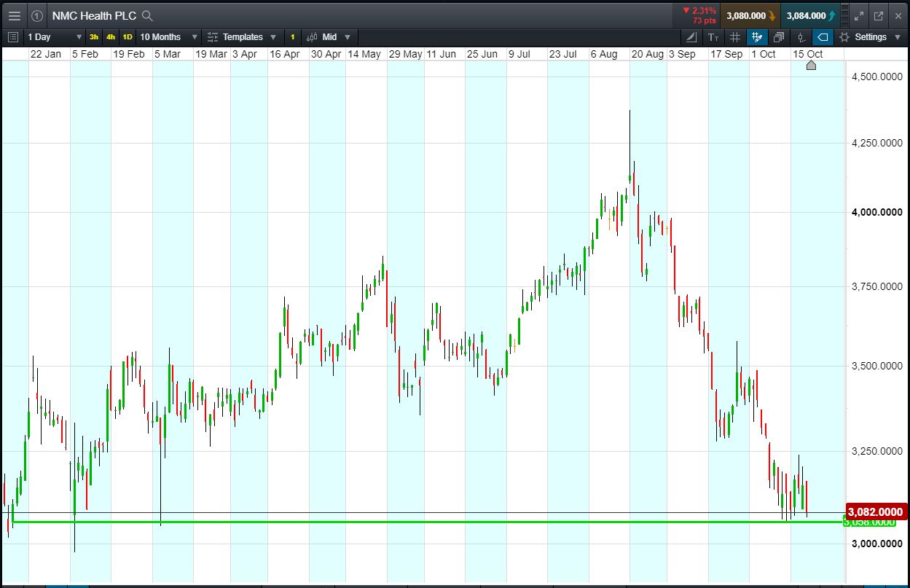The image size is (910, 588).
Task: Toggle the highlighted crosshair draw mode
Action: point(757,37)
